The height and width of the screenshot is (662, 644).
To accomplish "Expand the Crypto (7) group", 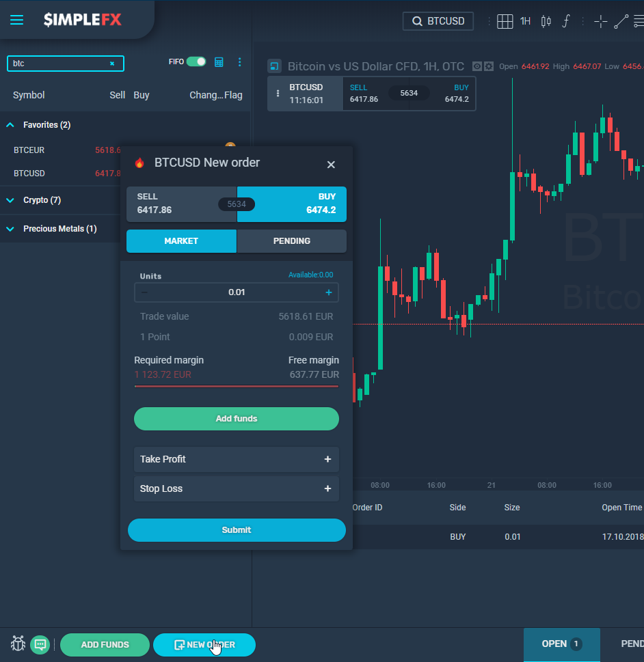I will (10, 200).
